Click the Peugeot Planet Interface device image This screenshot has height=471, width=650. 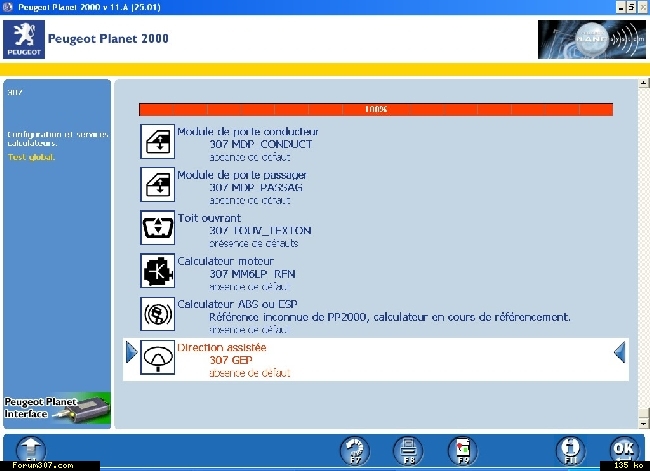click(57, 409)
